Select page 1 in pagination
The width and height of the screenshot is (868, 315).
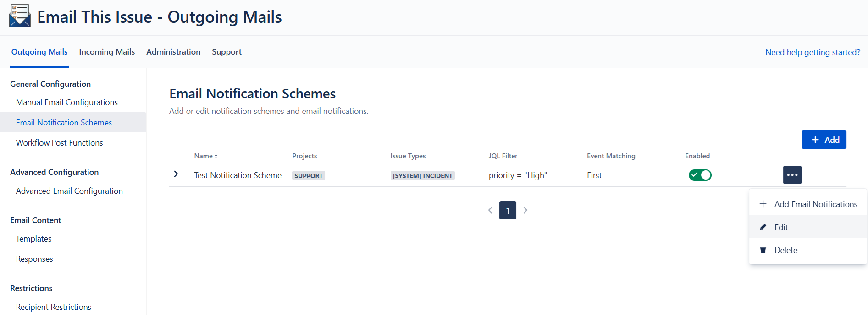click(x=508, y=210)
